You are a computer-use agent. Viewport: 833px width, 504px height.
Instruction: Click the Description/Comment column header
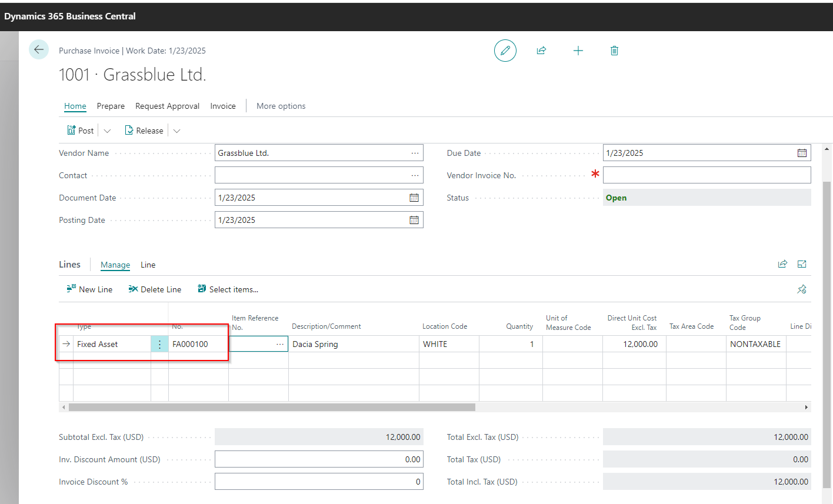tap(326, 326)
